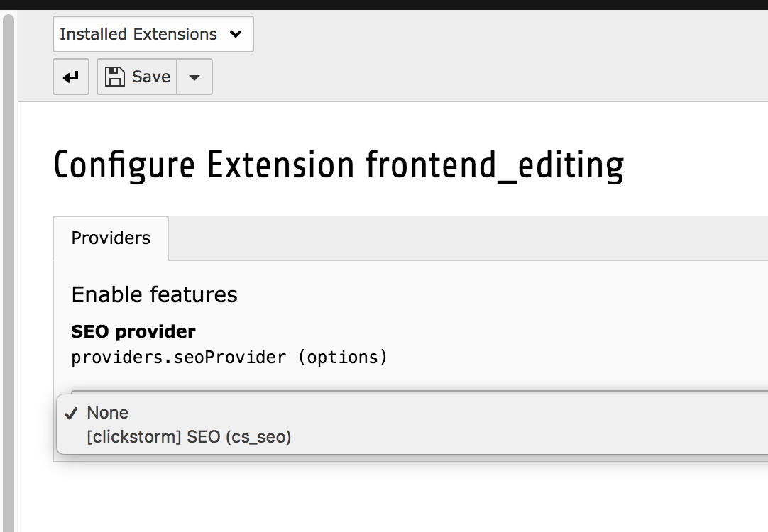The image size is (768, 532).
Task: Click the vertical scrollbar on the left edge
Action: [x=9, y=273]
